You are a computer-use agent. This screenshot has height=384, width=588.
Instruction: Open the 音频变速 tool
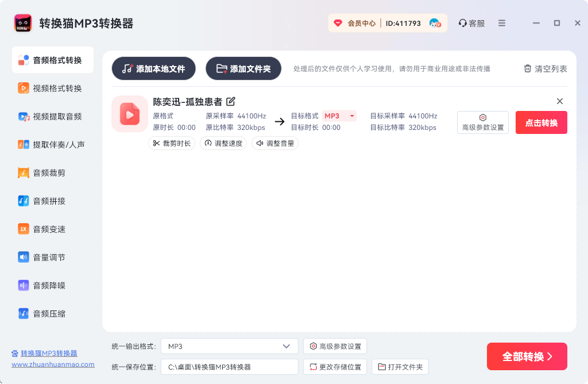tap(52, 229)
